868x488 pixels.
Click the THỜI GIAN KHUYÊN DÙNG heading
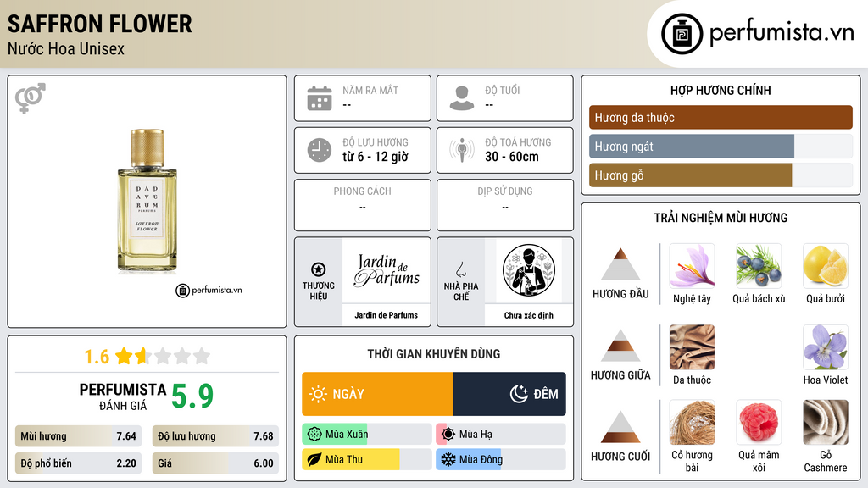pyautogui.click(x=434, y=354)
